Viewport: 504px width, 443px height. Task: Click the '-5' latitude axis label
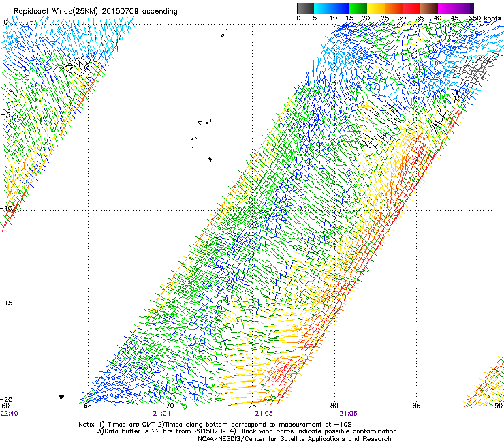point(5,115)
